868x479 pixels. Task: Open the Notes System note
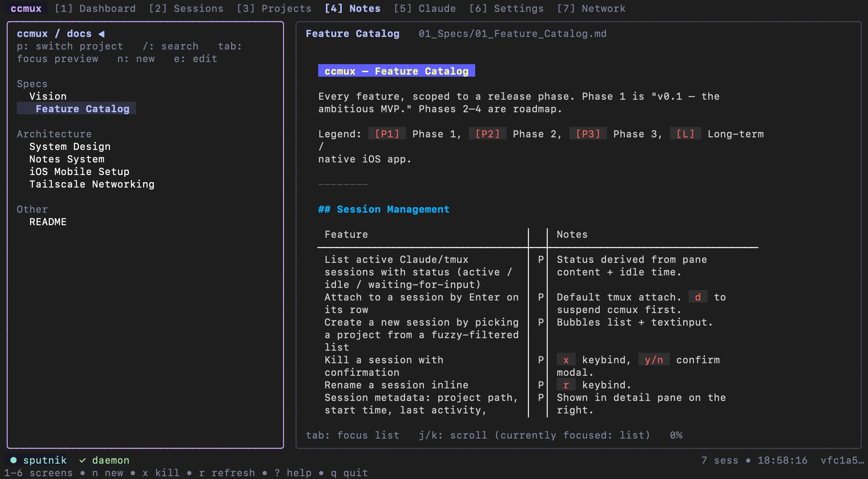click(67, 159)
